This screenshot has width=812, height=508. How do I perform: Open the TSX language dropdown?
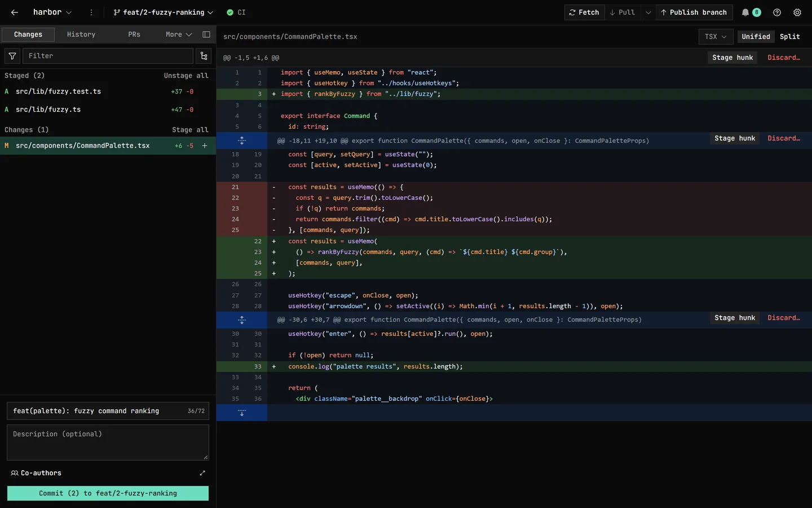coord(716,37)
